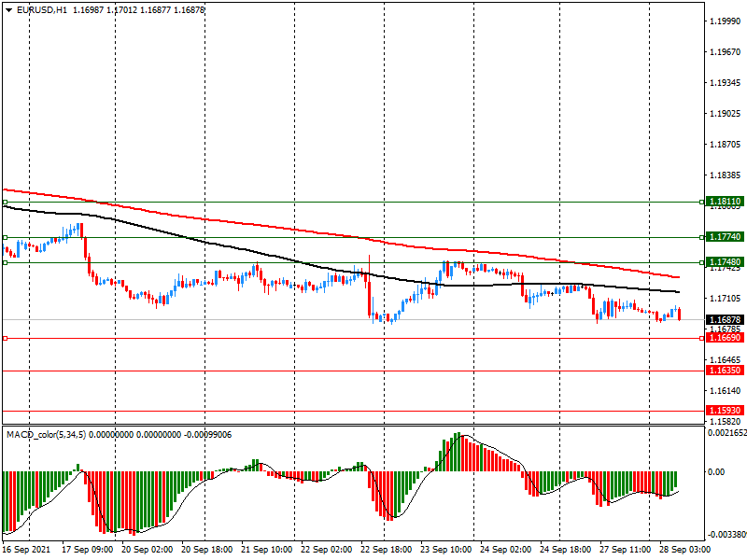Grab the left handle of the 1.17740 line
Viewport: 747px width, 560px height.
(6, 237)
